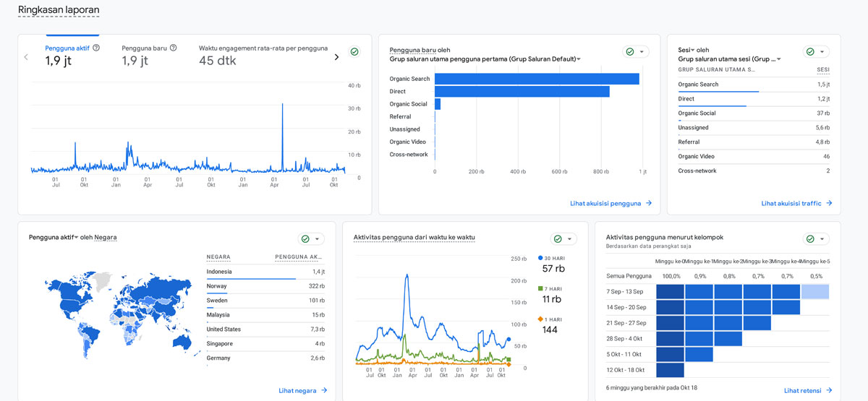Image resolution: width=868 pixels, height=401 pixels.
Task: Open Pengguna aktif dropdown on country card
Action: (76, 237)
